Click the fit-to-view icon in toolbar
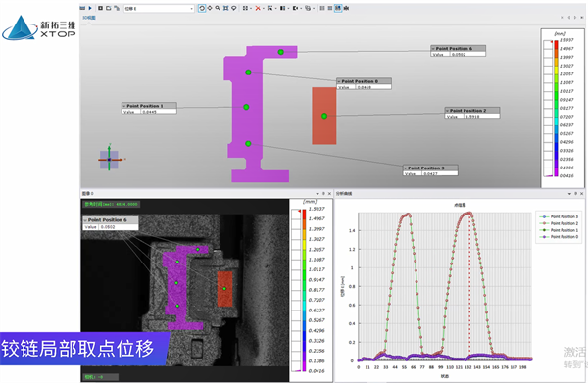This screenshot has height=383, width=588. (x=225, y=8)
